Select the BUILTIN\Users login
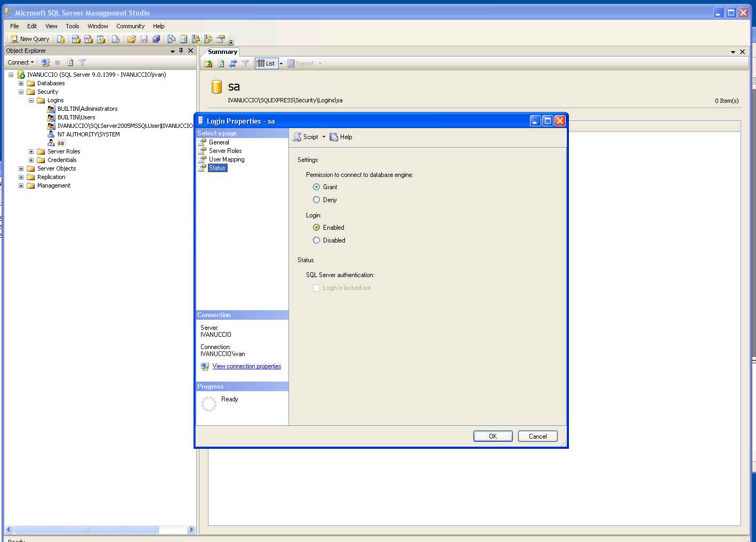This screenshot has height=542, width=756. (76, 117)
